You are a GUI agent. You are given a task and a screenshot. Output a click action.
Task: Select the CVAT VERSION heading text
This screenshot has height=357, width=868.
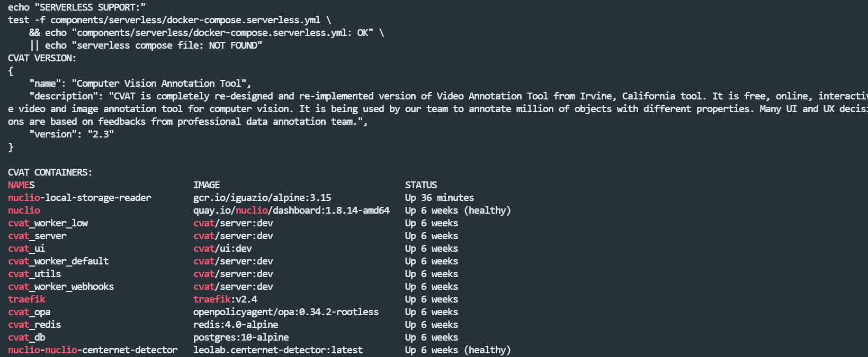tap(42, 58)
